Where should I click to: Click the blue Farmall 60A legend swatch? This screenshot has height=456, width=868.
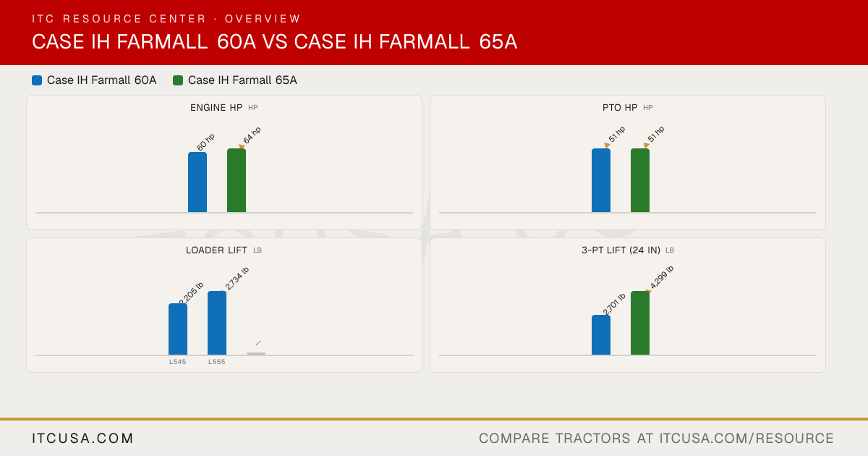point(37,80)
